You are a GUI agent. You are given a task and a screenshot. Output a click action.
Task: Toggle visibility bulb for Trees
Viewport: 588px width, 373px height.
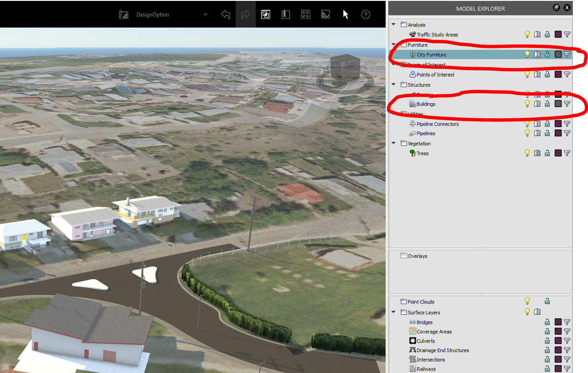[527, 153]
